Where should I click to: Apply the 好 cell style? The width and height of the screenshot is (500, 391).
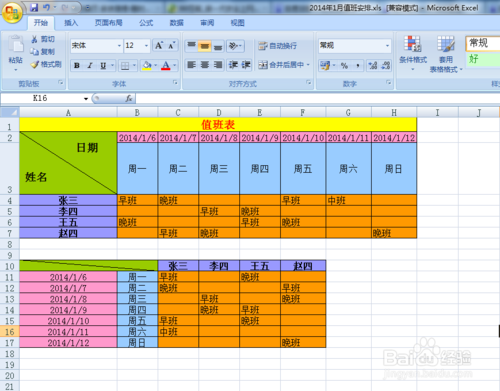pos(483,59)
